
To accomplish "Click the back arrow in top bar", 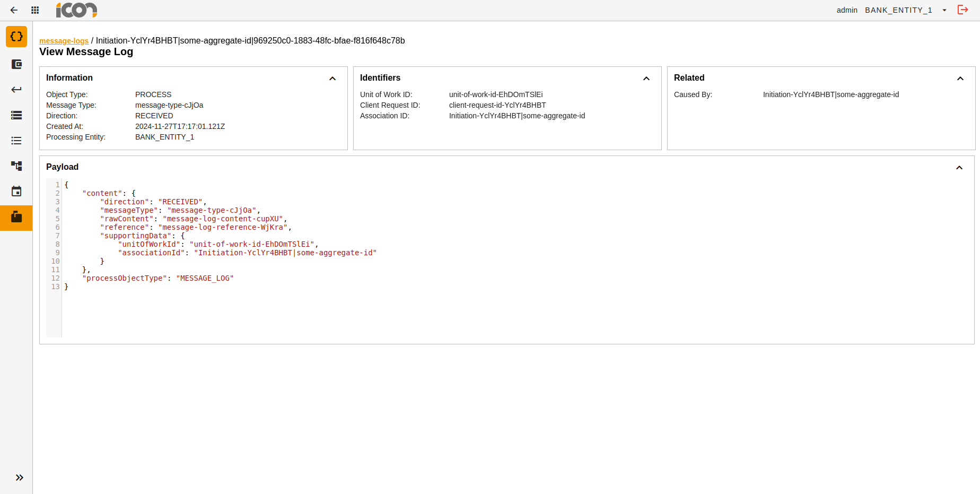I will pyautogui.click(x=14, y=10).
